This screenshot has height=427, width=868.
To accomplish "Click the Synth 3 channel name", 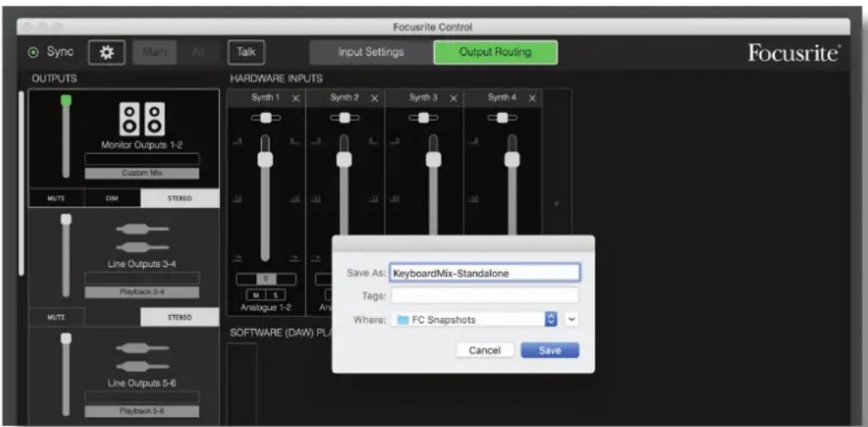I will click(x=423, y=98).
